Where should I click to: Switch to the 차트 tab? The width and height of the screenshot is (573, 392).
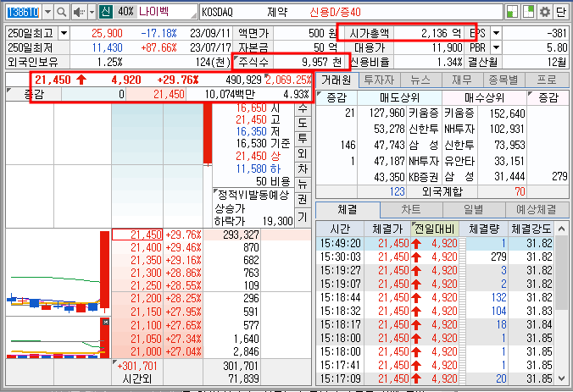[411, 210]
